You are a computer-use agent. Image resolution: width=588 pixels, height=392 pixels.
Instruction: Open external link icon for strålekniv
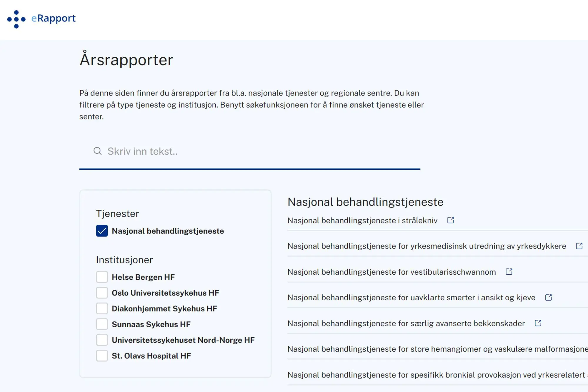pos(450,220)
